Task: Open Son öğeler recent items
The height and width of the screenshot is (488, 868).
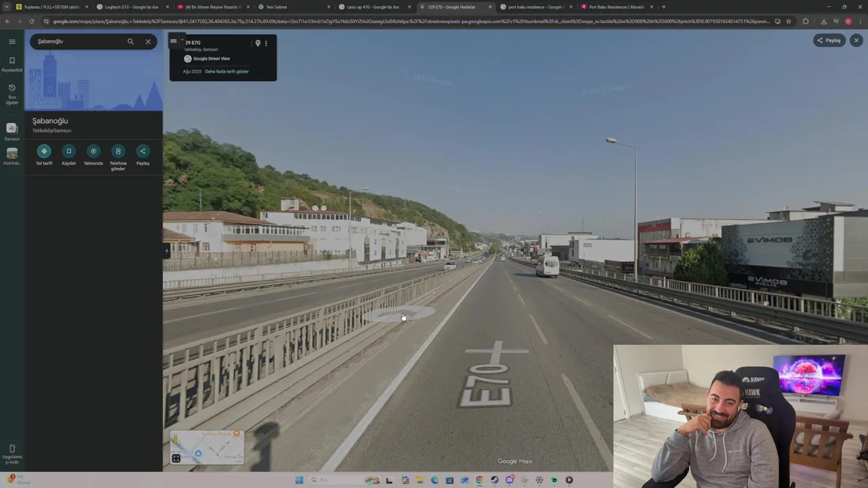Action: (12, 94)
